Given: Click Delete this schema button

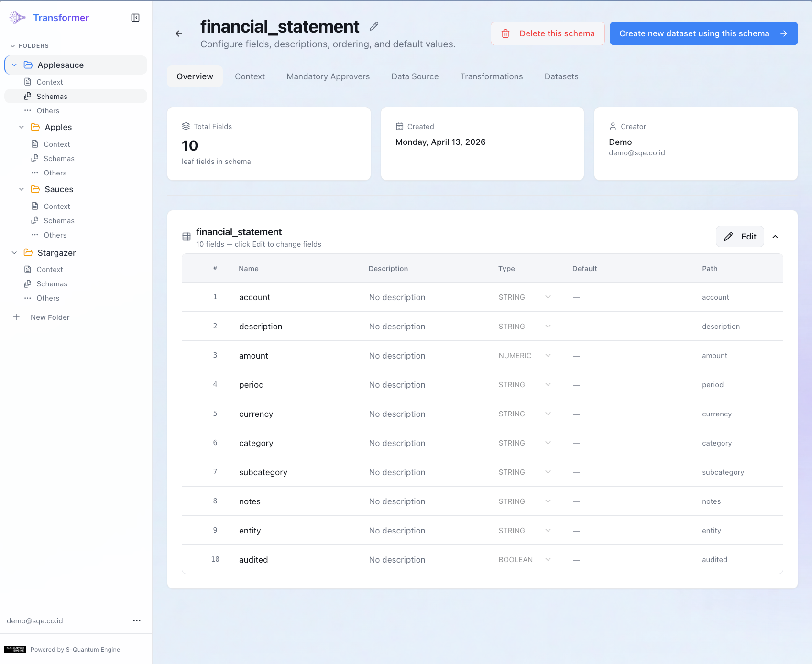Looking at the screenshot, I should 548,33.
